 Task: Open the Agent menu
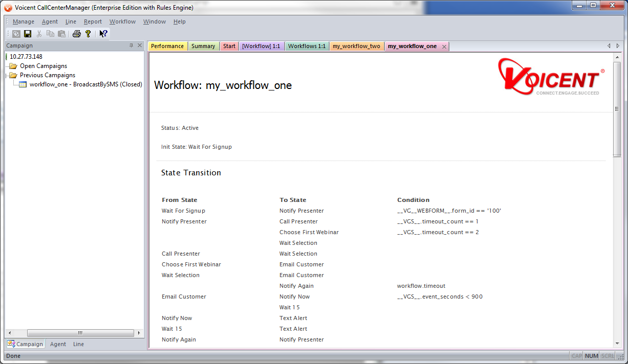tap(50, 21)
